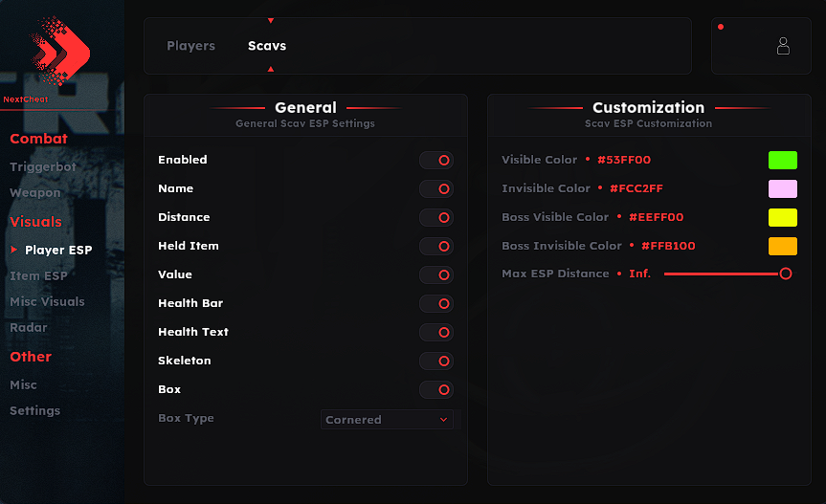Image resolution: width=826 pixels, height=504 pixels.
Task: Click the red notification dot
Action: tap(721, 27)
